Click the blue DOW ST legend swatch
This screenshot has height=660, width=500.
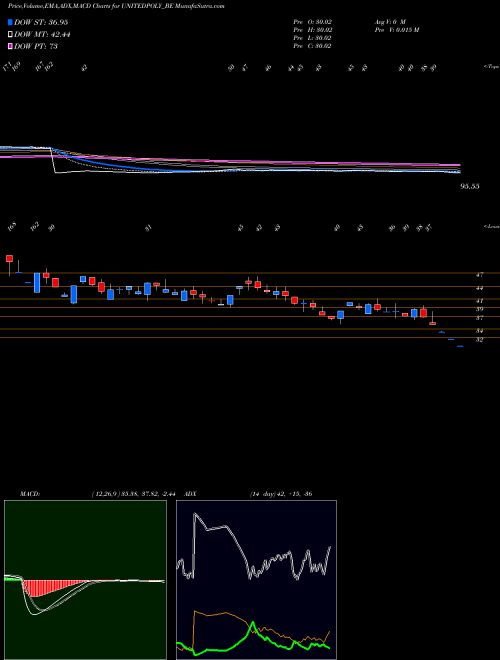click(x=10, y=22)
